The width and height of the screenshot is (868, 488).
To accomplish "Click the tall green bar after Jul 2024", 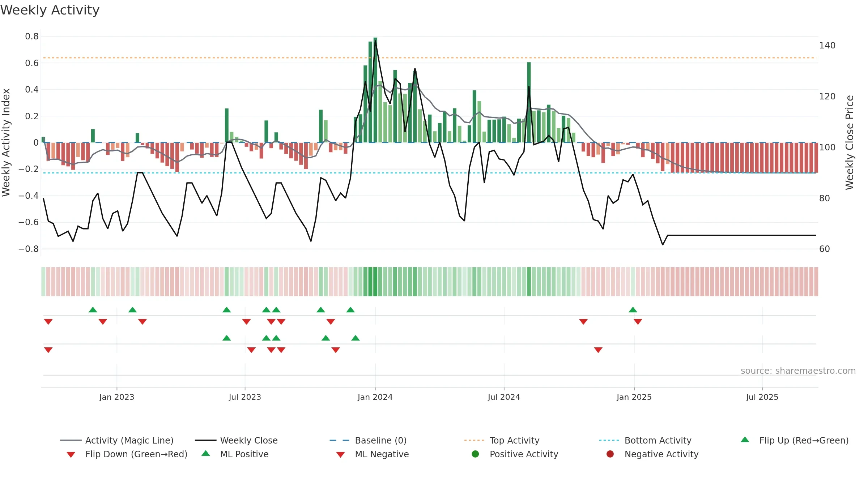I will tap(529, 102).
